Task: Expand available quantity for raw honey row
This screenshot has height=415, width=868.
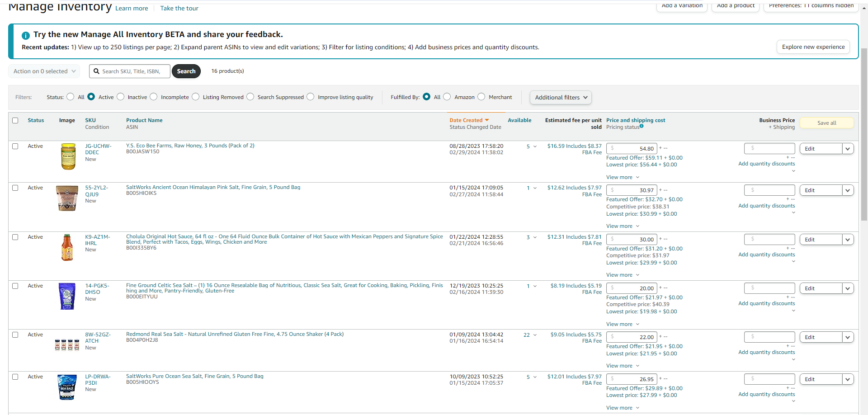Action: tap(535, 146)
